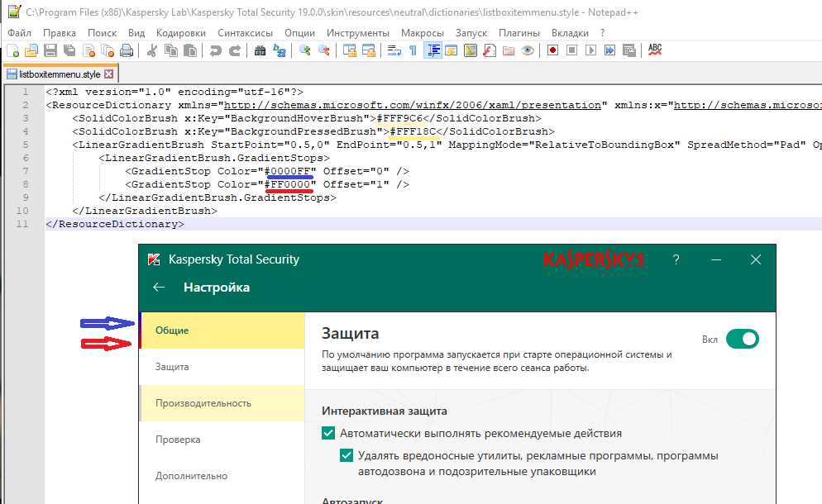
Task: Click the Undo arrow icon
Action: (215, 50)
